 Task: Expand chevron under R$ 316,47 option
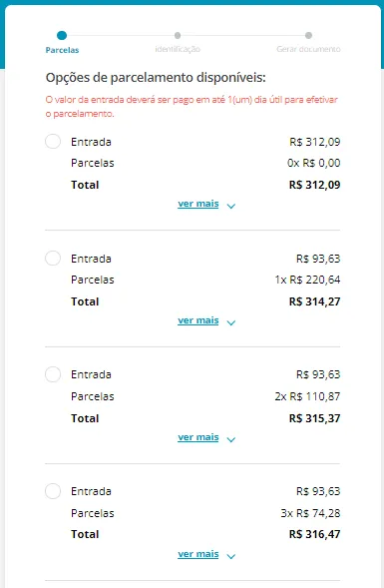(231, 556)
